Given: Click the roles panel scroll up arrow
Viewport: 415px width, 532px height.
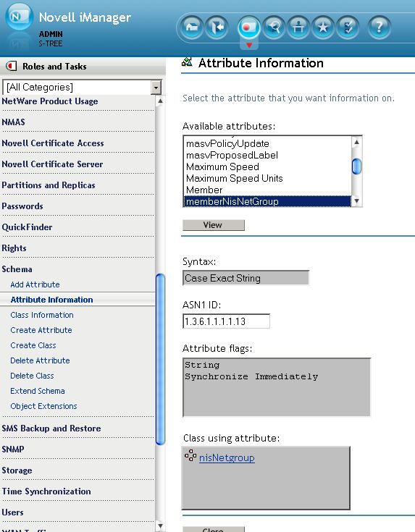Looking at the screenshot, I should (160, 101).
